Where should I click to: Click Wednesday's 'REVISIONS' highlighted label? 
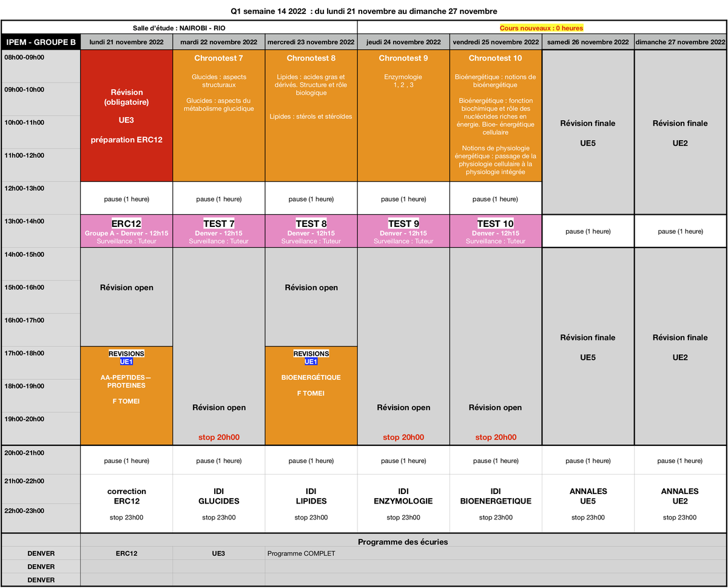point(311,354)
